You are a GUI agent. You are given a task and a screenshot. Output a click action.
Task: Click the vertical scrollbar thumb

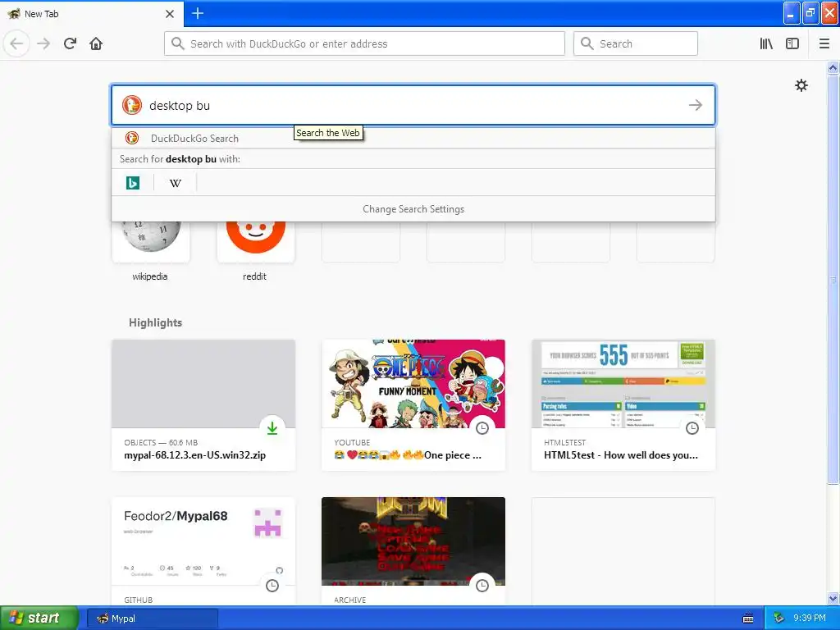pyautogui.click(x=833, y=279)
